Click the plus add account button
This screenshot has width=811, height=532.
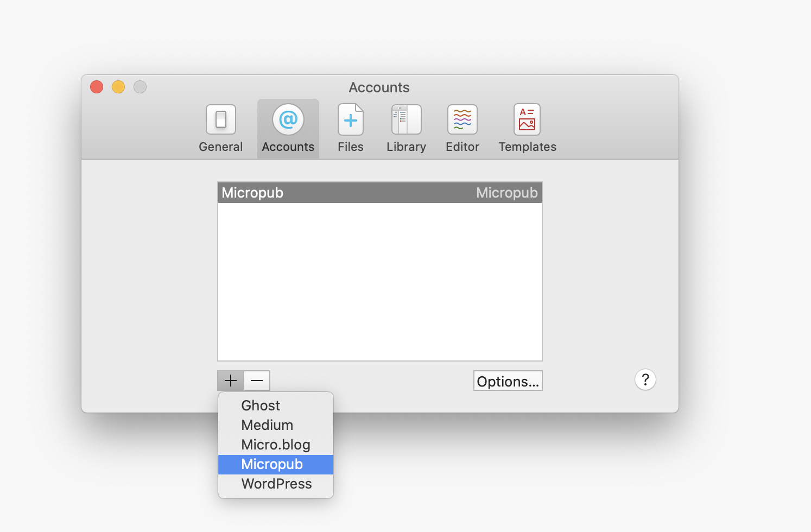point(231,381)
